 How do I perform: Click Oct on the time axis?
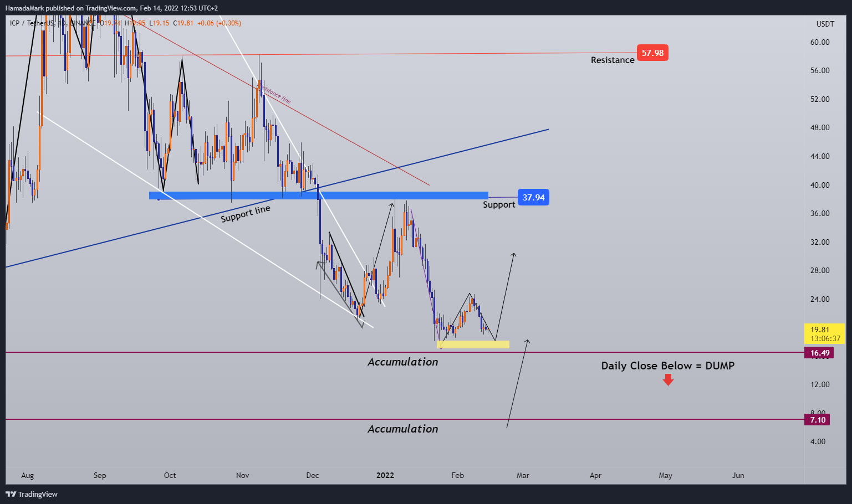[x=170, y=475]
